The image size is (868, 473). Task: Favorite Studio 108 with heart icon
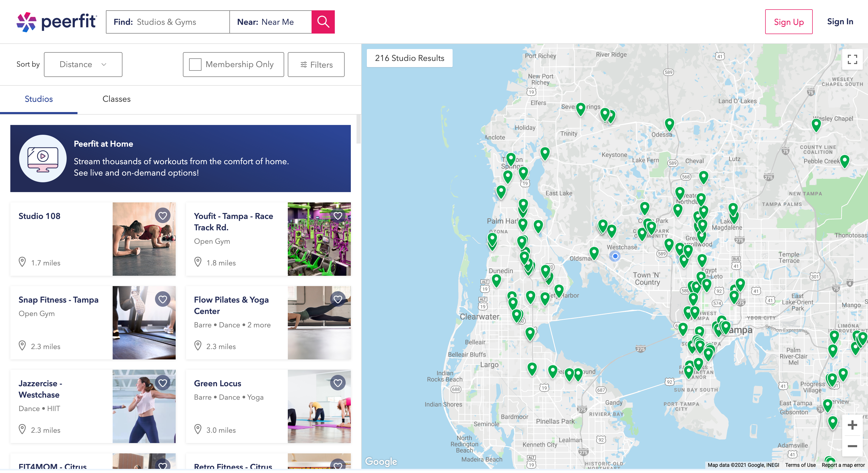(x=163, y=216)
